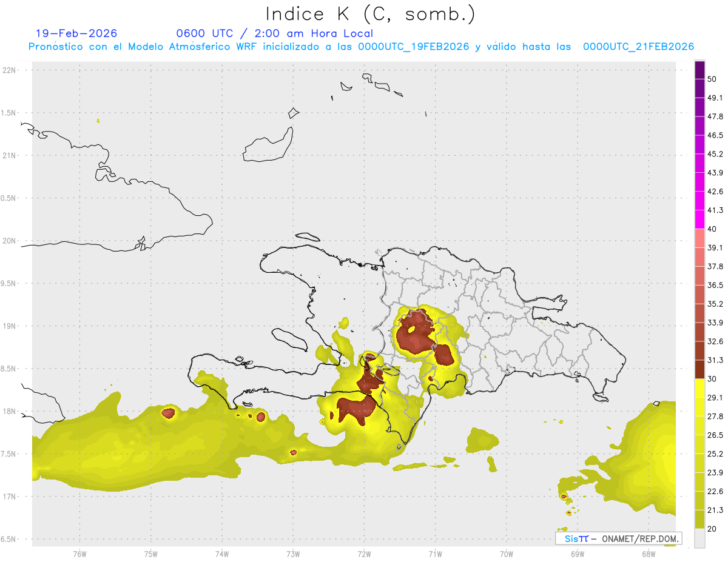This screenshot has width=728, height=562.
Task: Click the "31.3" colorbar value
Action: 715,360
